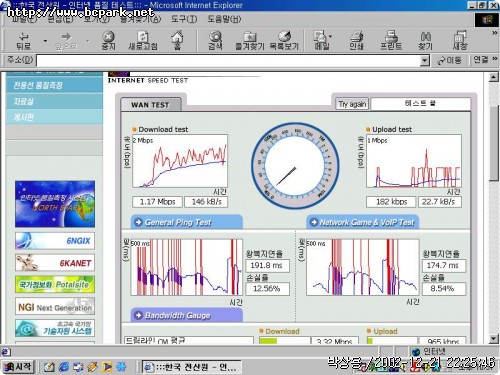
Task: Expand the address bar dropdown arrow
Action: [x=424, y=61]
